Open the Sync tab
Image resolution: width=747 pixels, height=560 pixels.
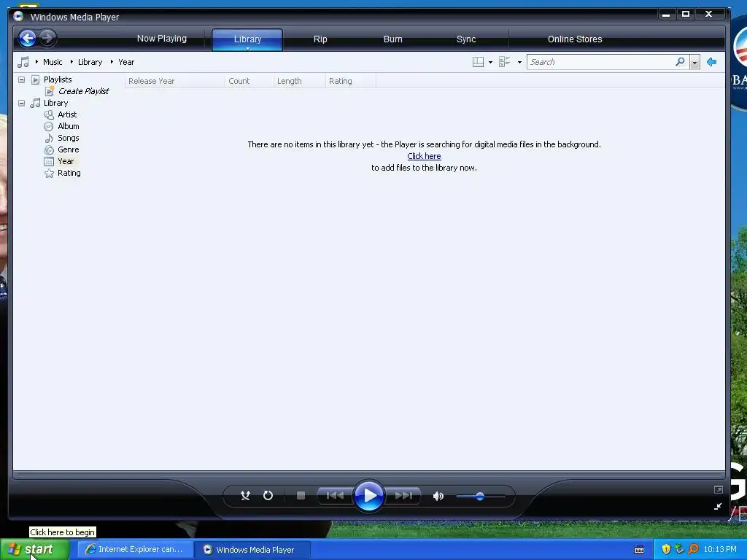point(466,39)
